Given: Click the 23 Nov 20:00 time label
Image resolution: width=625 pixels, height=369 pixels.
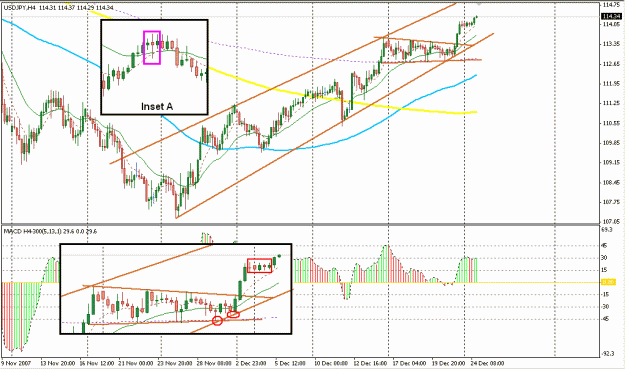Looking at the screenshot, I should click(x=175, y=363).
